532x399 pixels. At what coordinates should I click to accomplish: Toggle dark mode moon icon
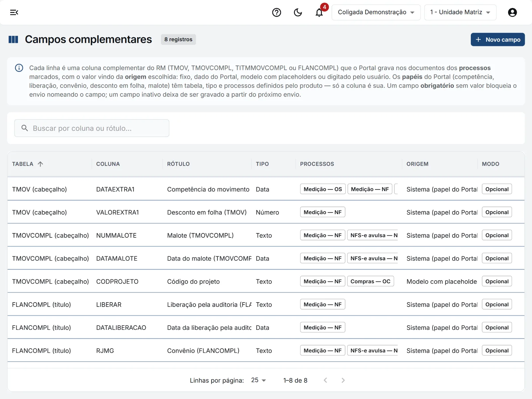[298, 12]
